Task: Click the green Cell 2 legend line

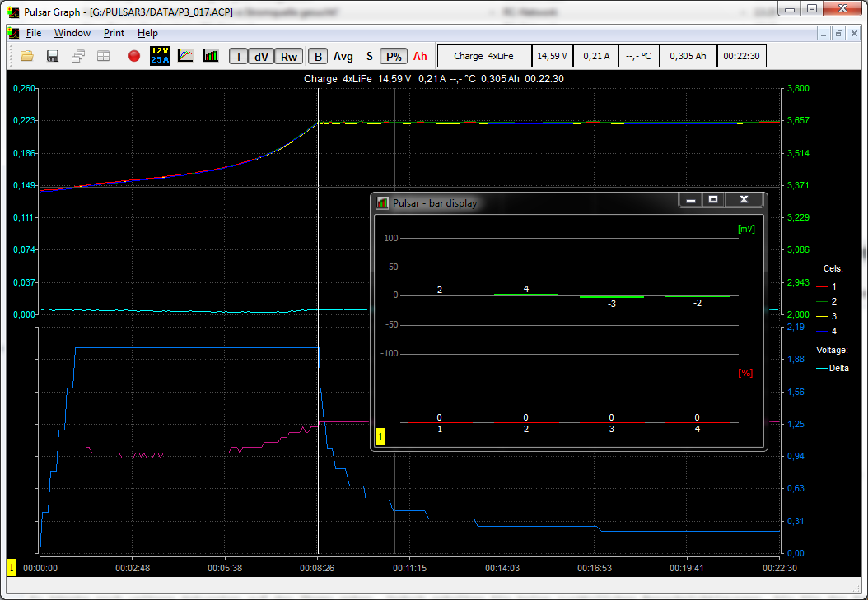Action: click(822, 302)
